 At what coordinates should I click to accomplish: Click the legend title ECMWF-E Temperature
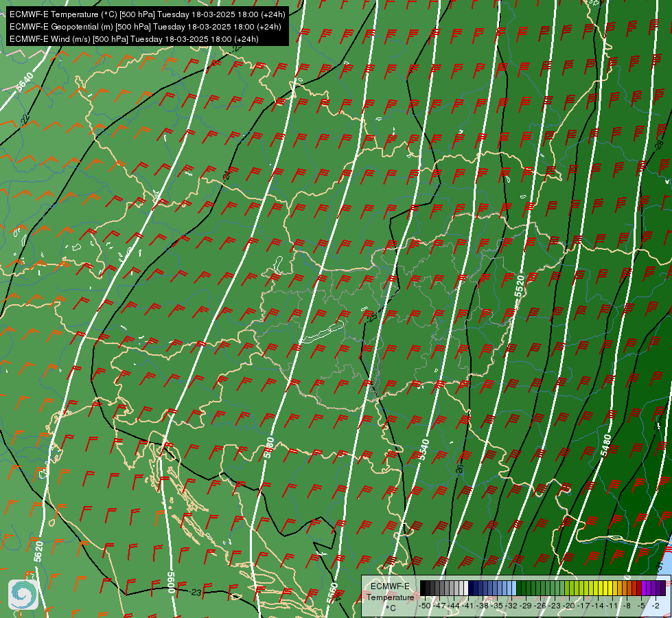(x=391, y=592)
